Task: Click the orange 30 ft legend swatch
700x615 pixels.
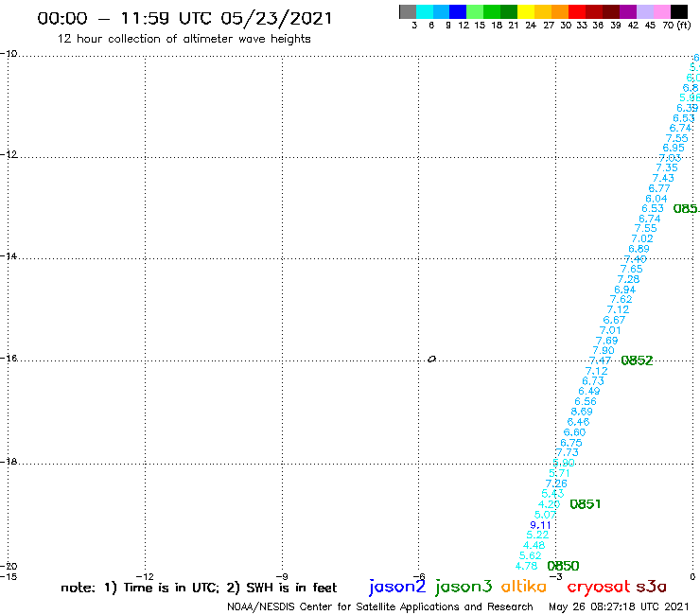Action: 560,11
